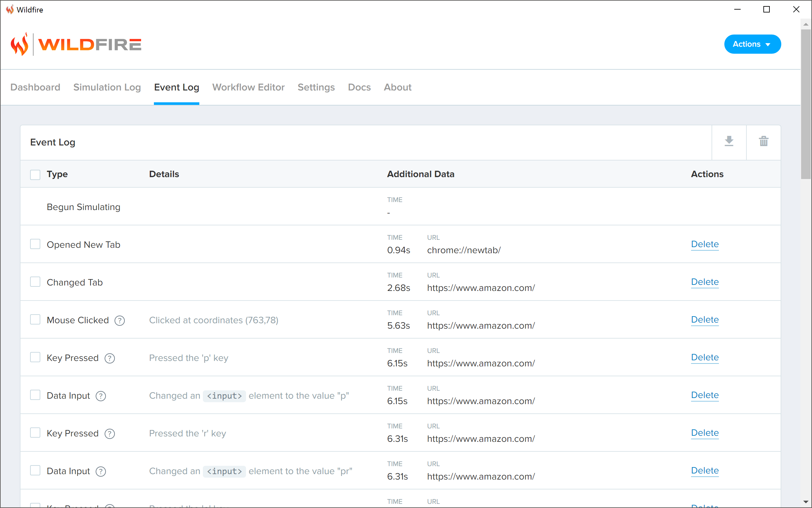This screenshot has width=812, height=508.
Task: Click help icon for Data Input "pr" row
Action: coord(101,471)
